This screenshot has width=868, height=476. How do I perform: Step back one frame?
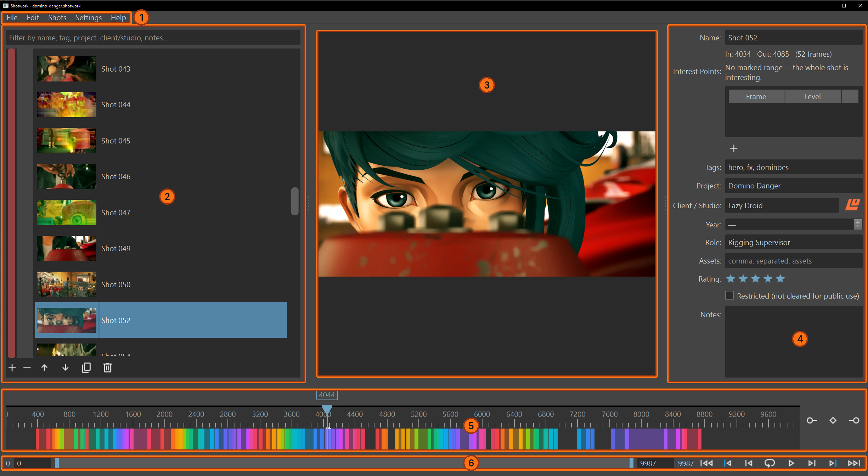[x=749, y=463]
